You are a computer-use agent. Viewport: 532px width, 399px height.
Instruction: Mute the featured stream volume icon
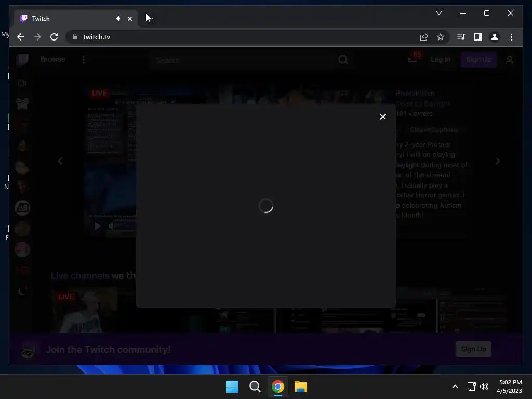pos(111,226)
